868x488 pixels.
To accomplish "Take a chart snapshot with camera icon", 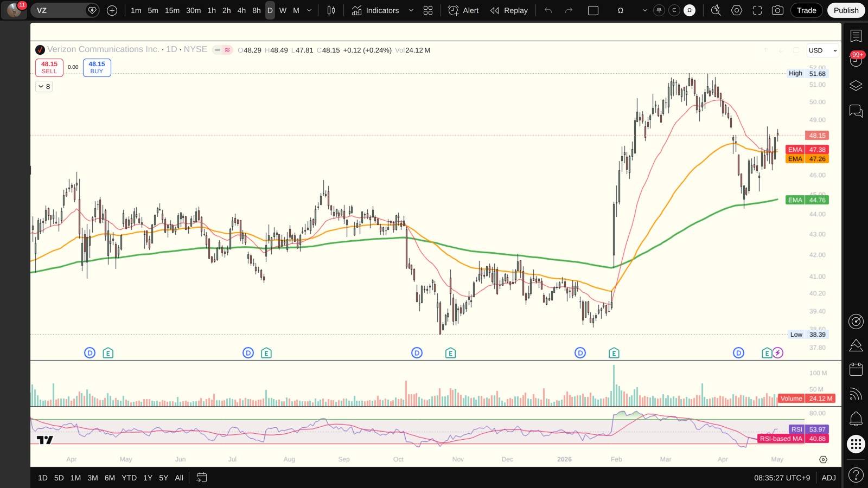I will [x=777, y=10].
